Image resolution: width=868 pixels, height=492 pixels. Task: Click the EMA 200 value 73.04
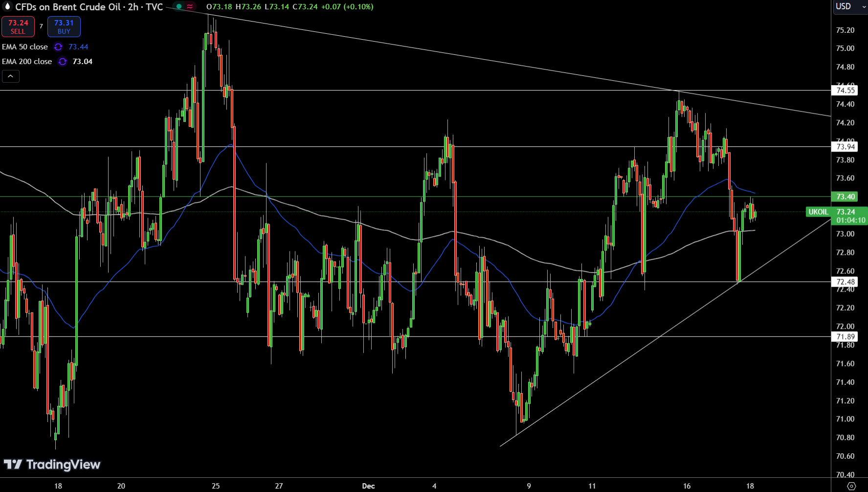tap(82, 62)
